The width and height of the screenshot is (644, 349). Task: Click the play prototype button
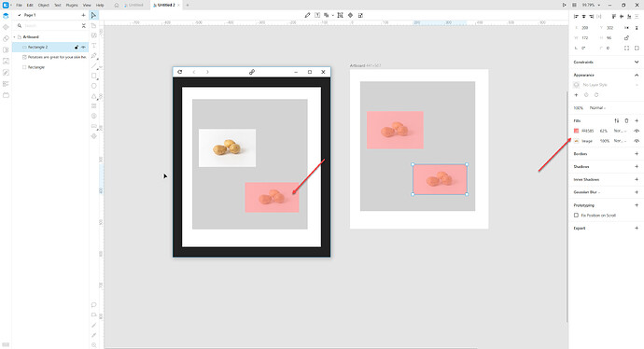click(564, 5)
